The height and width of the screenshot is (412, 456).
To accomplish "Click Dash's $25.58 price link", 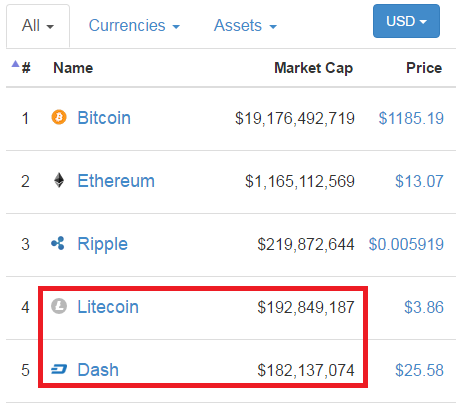I will tap(419, 370).
